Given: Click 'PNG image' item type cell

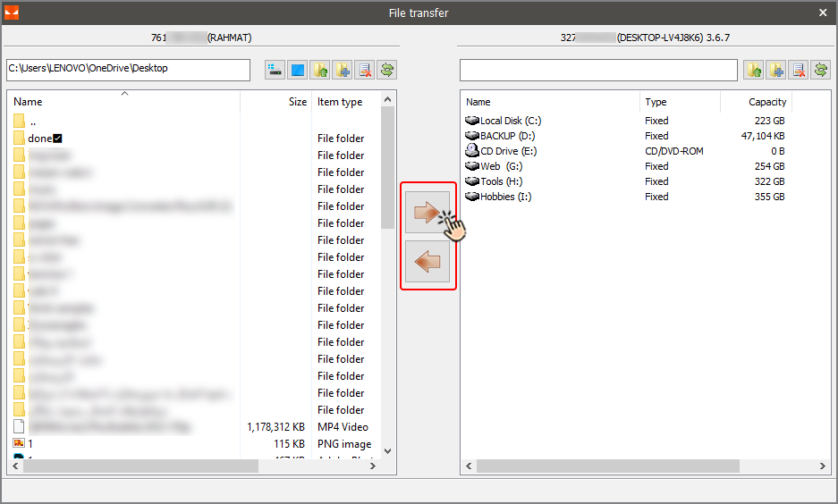Looking at the screenshot, I should 344,443.
